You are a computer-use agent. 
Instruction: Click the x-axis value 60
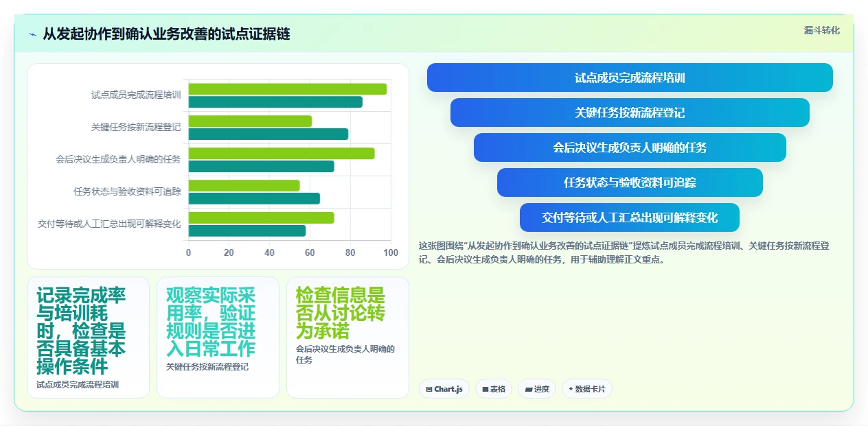coord(310,253)
